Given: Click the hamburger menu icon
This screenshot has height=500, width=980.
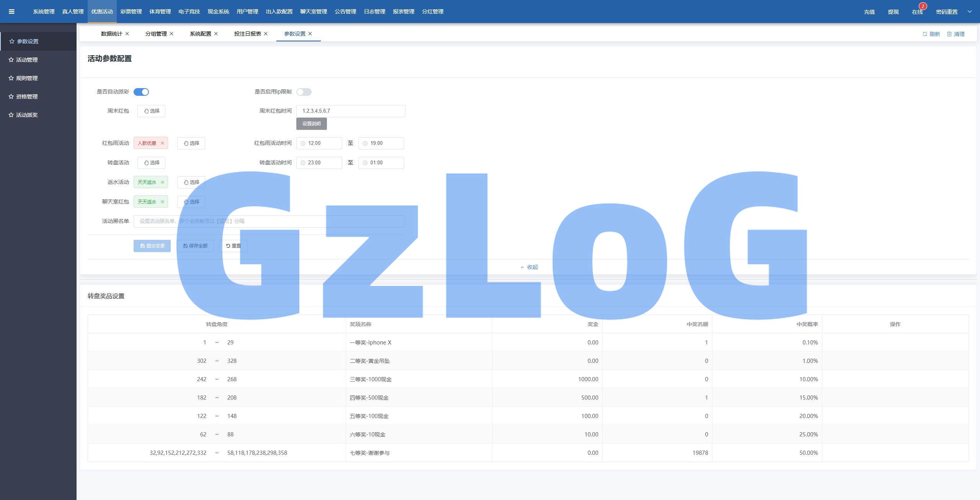Looking at the screenshot, I should click(x=11, y=11).
